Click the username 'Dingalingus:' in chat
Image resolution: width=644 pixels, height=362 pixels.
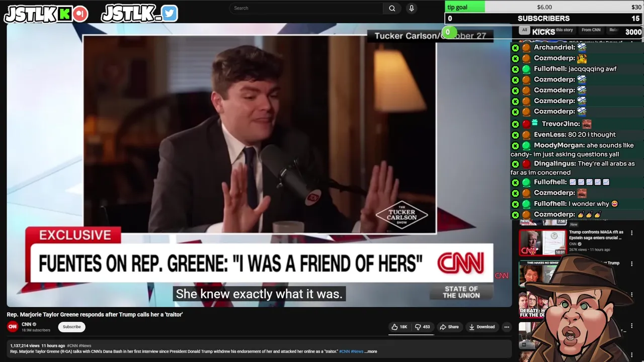point(555,163)
